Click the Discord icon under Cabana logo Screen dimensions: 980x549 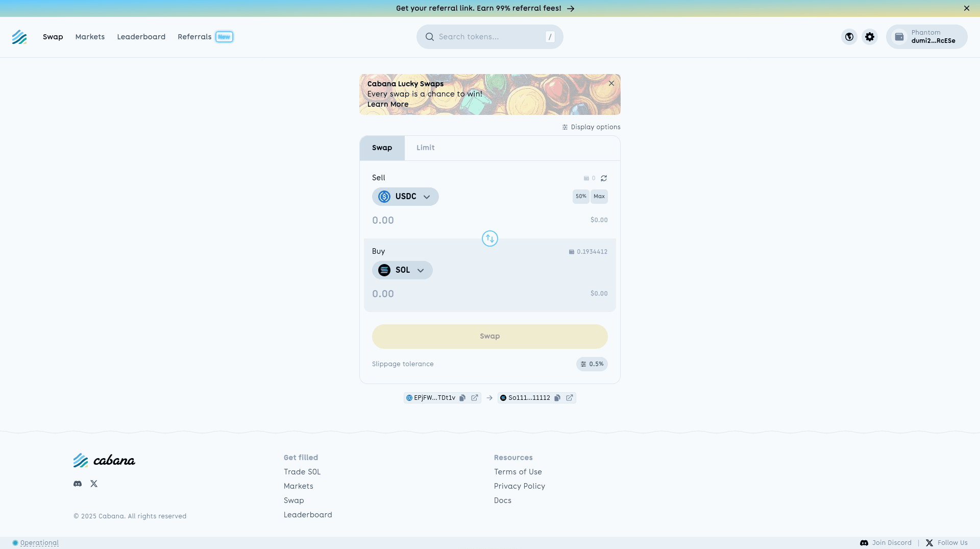coord(78,484)
